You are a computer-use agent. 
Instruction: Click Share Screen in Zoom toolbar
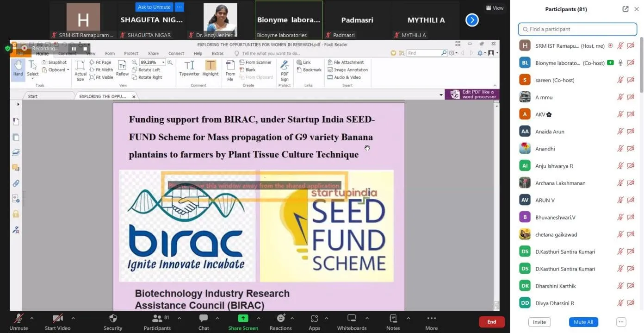pyautogui.click(x=243, y=322)
